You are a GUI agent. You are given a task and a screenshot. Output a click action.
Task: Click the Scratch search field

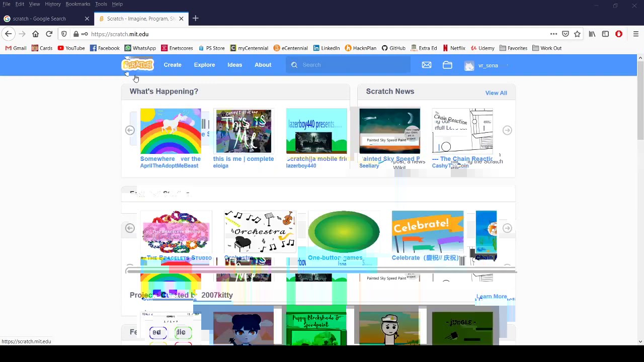348,65
